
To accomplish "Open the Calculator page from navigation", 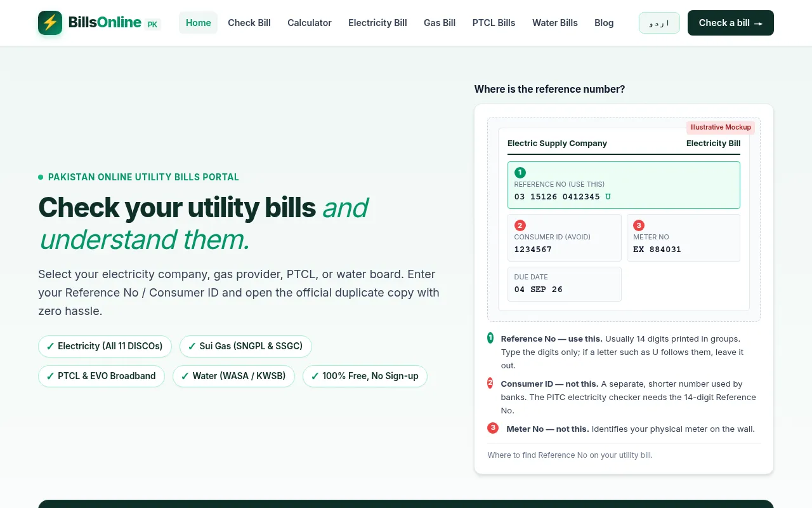I will point(310,23).
